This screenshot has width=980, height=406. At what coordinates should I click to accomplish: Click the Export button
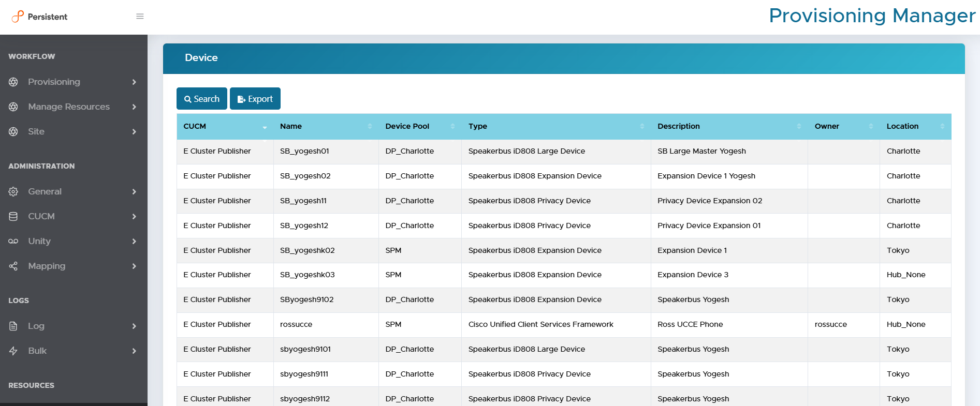point(255,99)
